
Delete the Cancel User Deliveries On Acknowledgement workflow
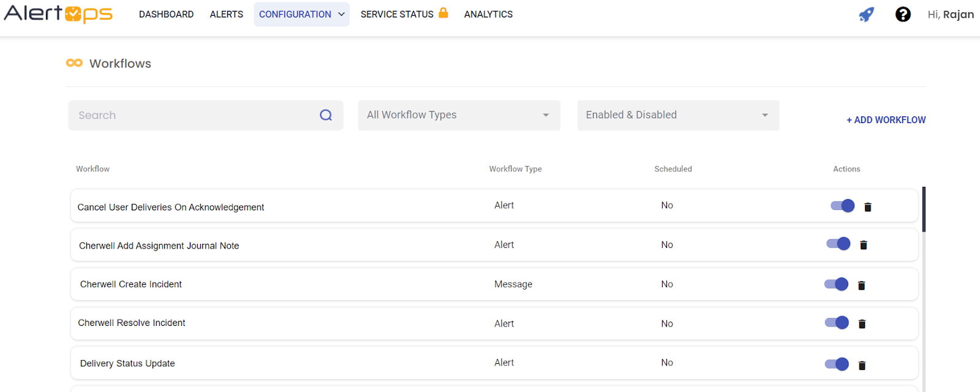coord(867,207)
